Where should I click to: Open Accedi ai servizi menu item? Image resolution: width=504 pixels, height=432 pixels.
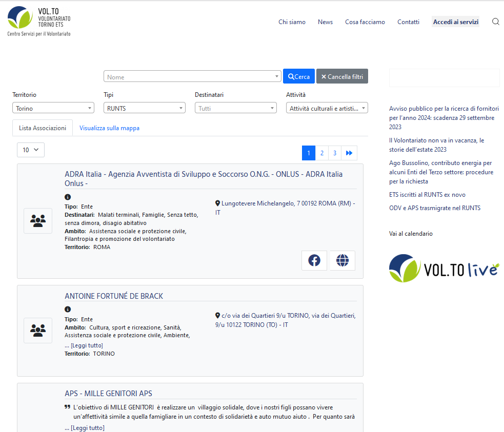[x=455, y=22]
